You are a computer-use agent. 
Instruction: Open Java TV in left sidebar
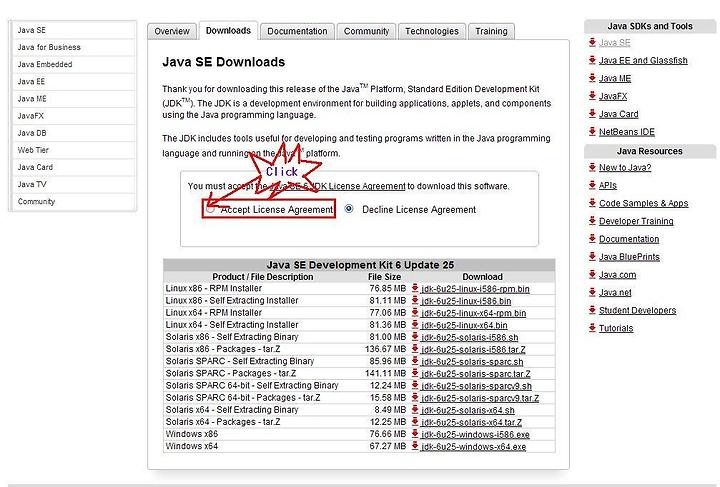click(x=74, y=185)
